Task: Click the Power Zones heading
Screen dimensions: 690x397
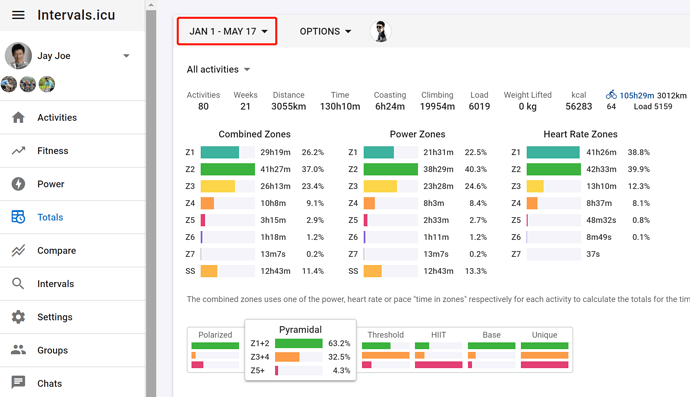Action: [417, 134]
